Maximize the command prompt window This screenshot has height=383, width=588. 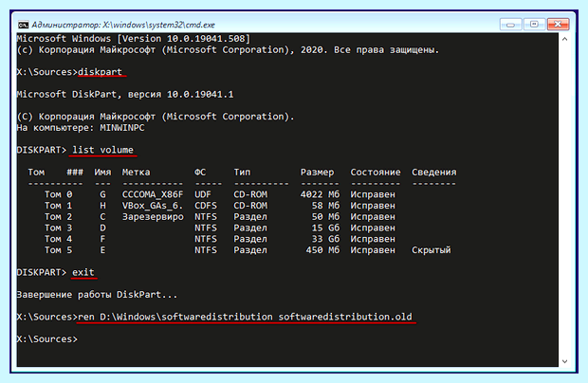(534, 25)
